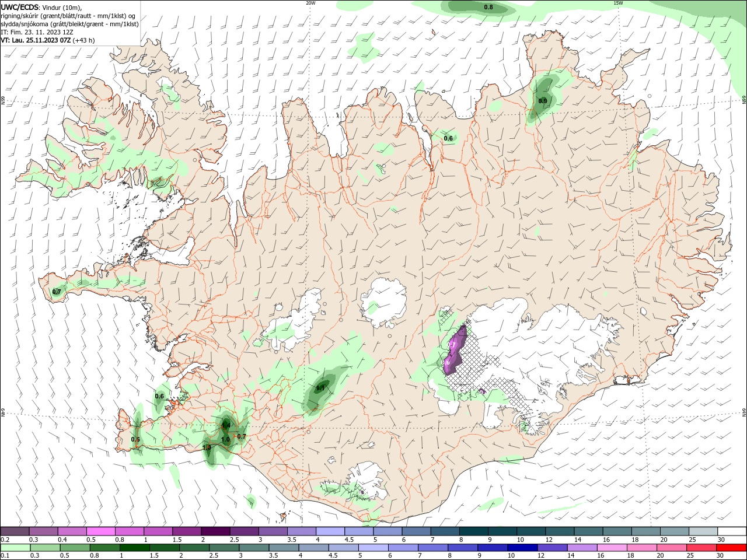
Task: Select the dark teal swatch starting at 8
Action: click(x=473, y=531)
